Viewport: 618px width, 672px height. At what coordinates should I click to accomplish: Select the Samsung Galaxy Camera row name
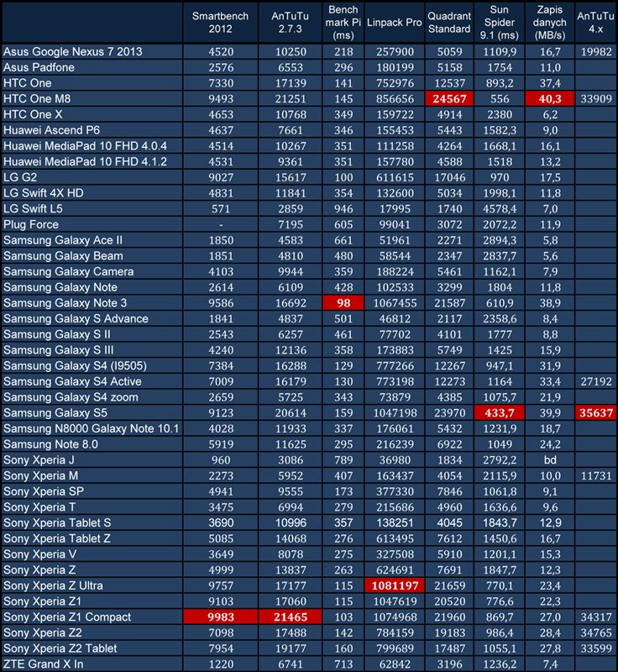pyautogui.click(x=69, y=271)
